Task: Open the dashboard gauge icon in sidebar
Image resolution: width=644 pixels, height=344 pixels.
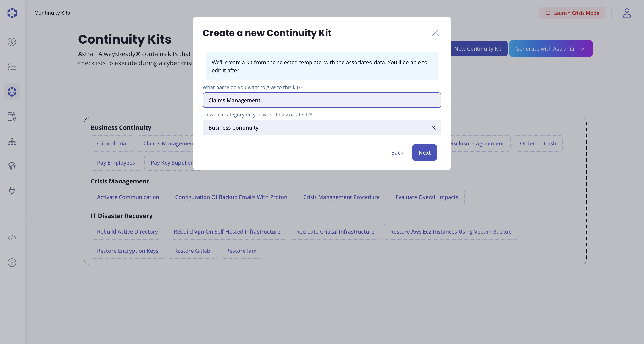Action: point(12,42)
